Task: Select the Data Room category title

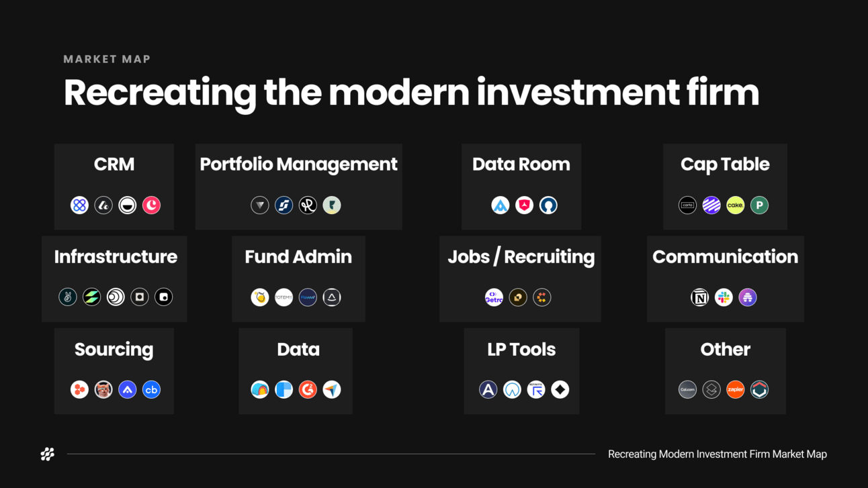Action: 521,164
